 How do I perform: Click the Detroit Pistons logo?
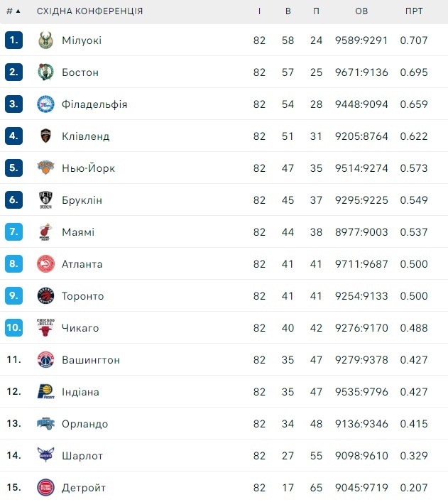click(x=45, y=488)
